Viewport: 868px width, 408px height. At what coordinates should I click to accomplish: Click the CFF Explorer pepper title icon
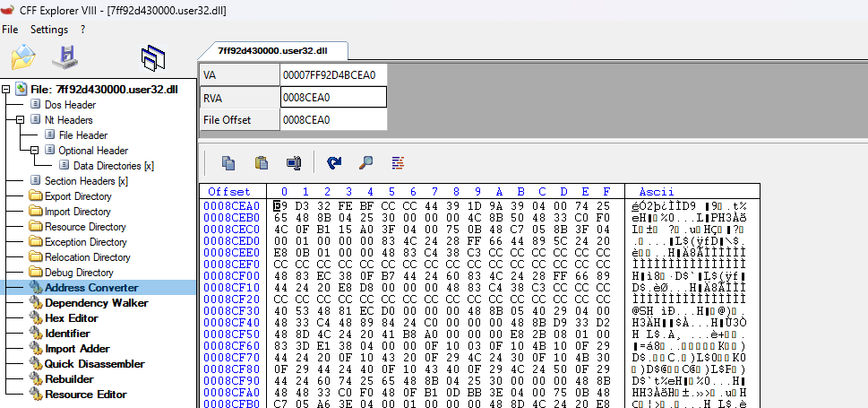[x=7, y=10]
